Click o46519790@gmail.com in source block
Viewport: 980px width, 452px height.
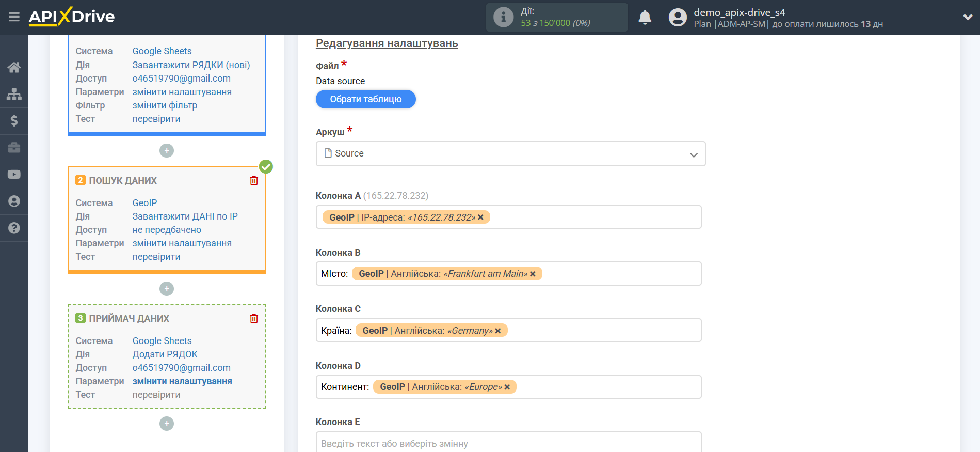point(181,79)
